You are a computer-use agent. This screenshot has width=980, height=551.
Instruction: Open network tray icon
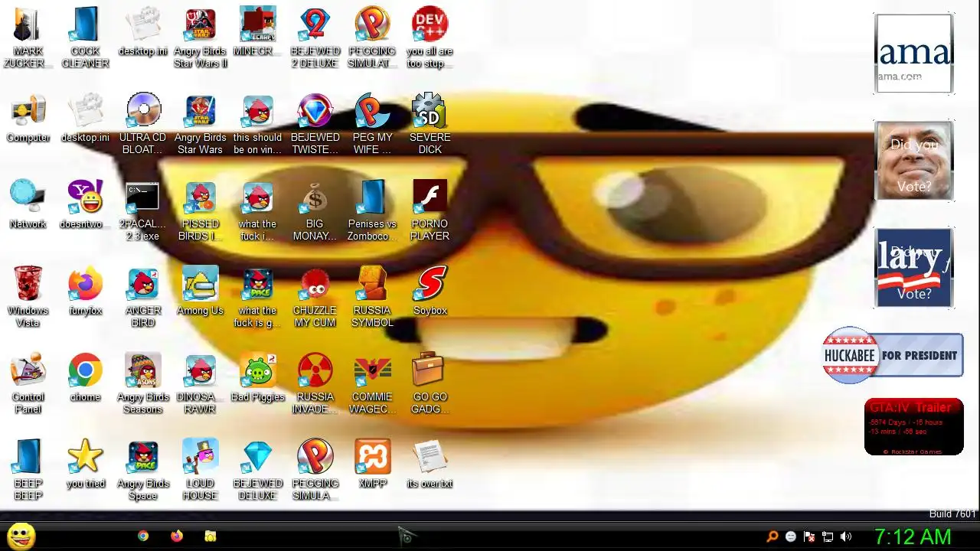pyautogui.click(x=828, y=536)
